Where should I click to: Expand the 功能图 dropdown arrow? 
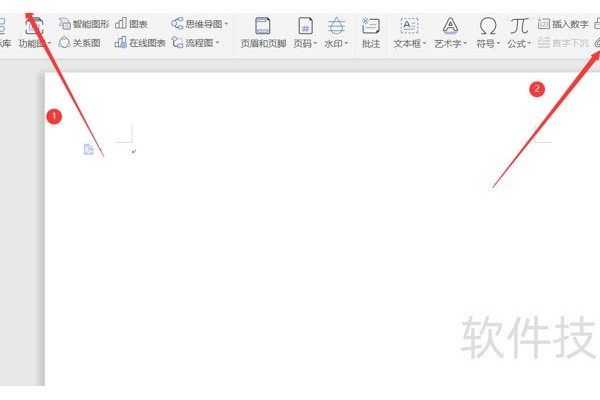point(50,43)
